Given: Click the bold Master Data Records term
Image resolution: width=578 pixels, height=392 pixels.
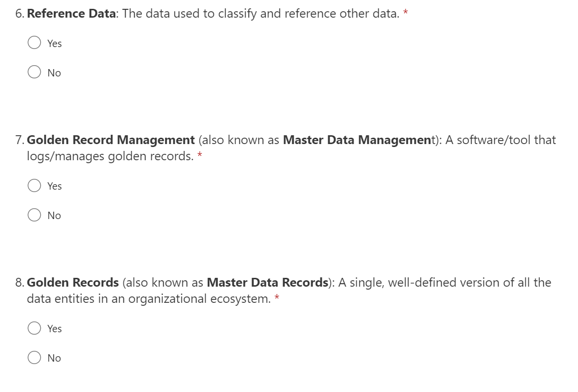Looking at the screenshot, I should point(267,283).
